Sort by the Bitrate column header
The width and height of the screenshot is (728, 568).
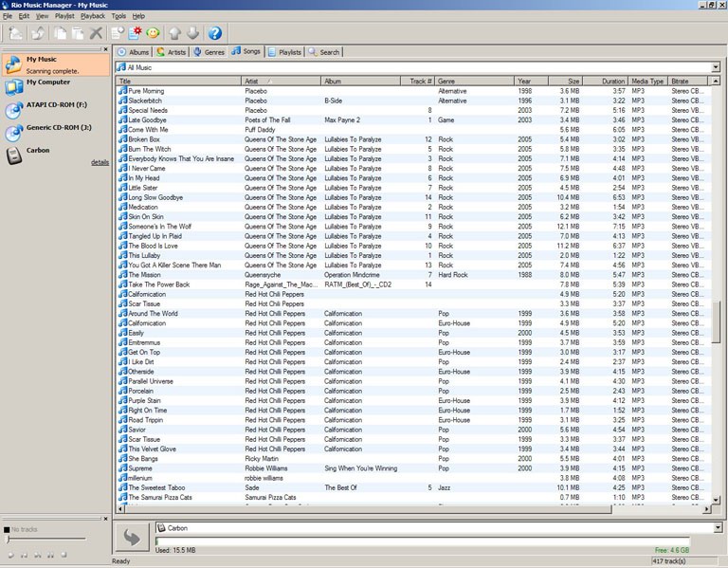(687, 81)
